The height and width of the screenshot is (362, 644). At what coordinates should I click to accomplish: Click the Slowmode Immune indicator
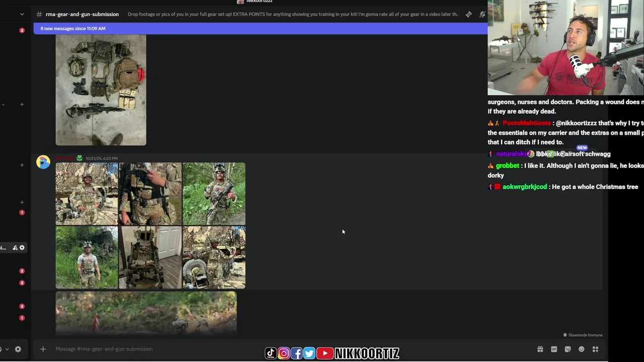583,335
